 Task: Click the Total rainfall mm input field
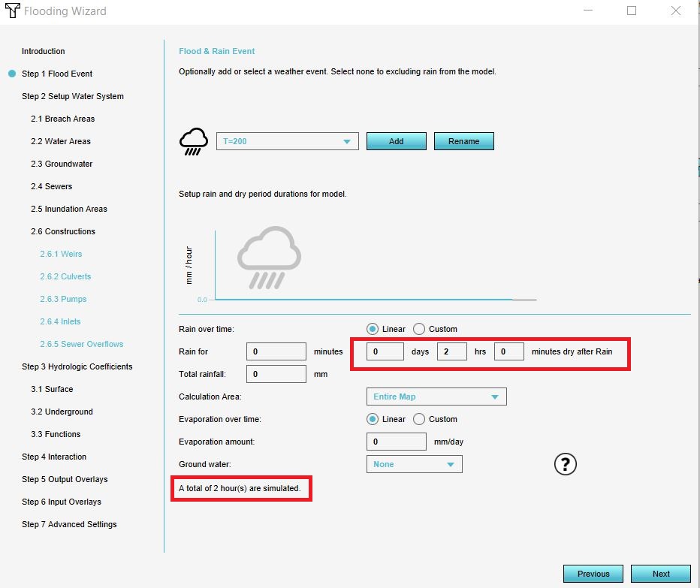coord(276,374)
